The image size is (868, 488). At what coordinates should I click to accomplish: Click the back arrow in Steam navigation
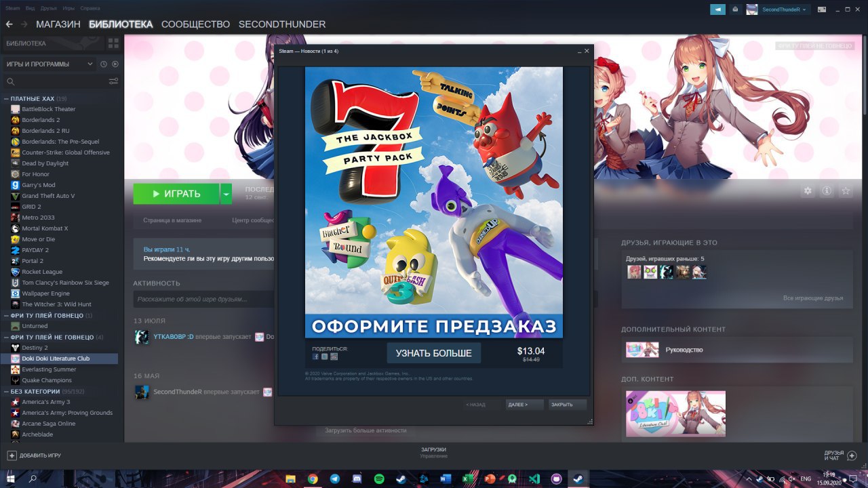coord(9,24)
